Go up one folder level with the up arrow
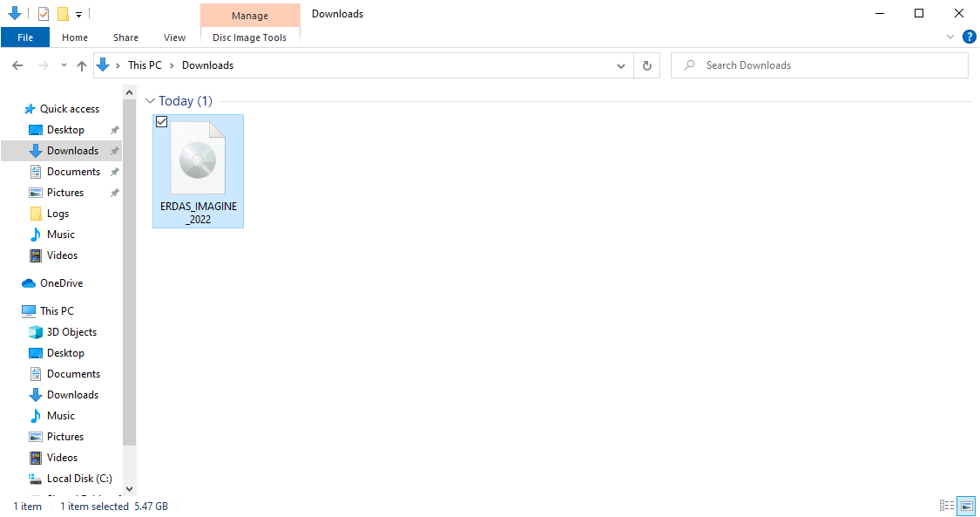This screenshot has height=517, width=980. pos(81,65)
